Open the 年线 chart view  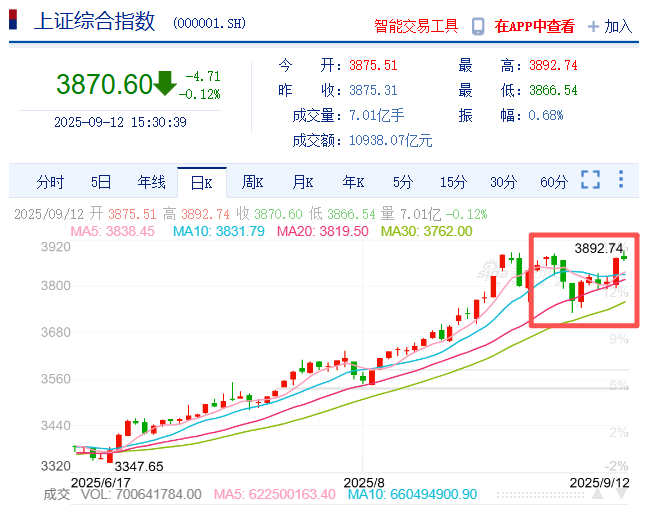151,182
